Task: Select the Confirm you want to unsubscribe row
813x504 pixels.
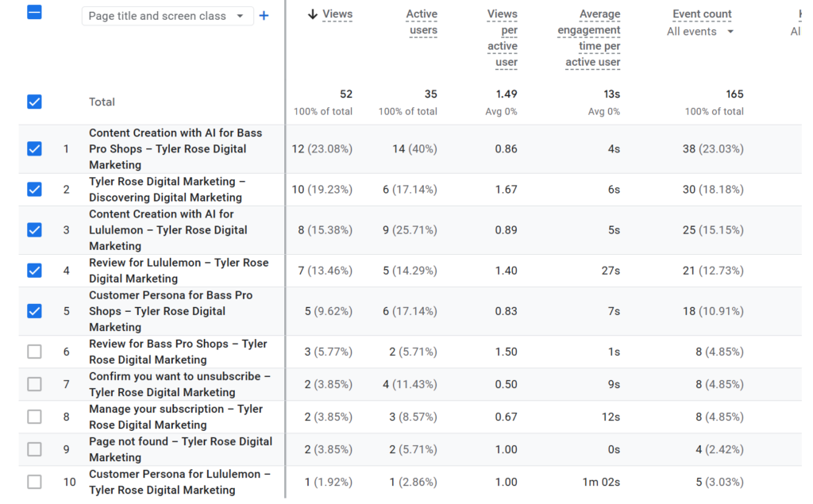Action: coord(34,384)
